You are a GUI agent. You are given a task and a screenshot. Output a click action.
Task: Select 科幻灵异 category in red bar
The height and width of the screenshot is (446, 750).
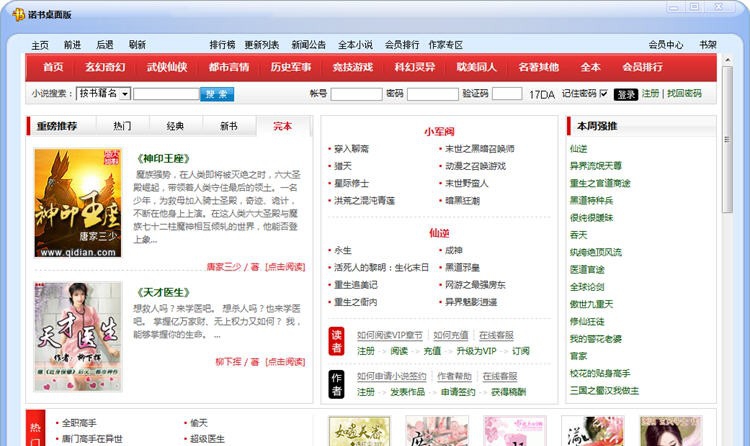(x=415, y=67)
